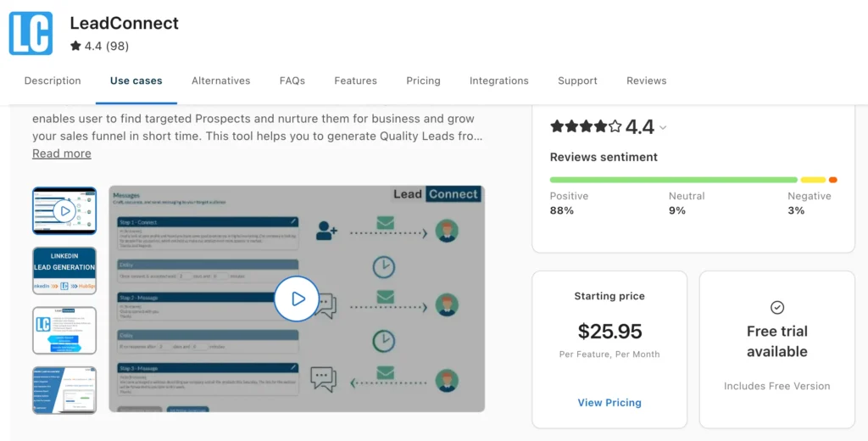Click the $25.95 starting price
This screenshot has width=868, height=441.
click(x=609, y=332)
